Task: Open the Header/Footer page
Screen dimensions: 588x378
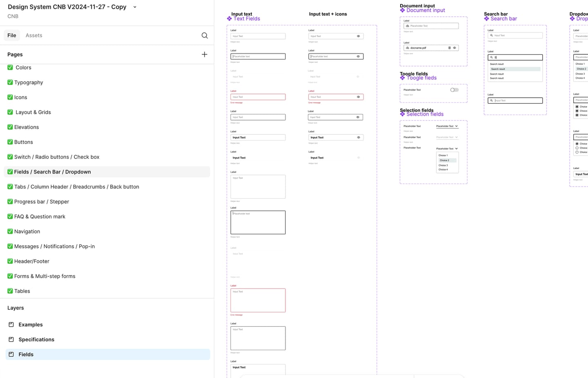Action: point(107,261)
